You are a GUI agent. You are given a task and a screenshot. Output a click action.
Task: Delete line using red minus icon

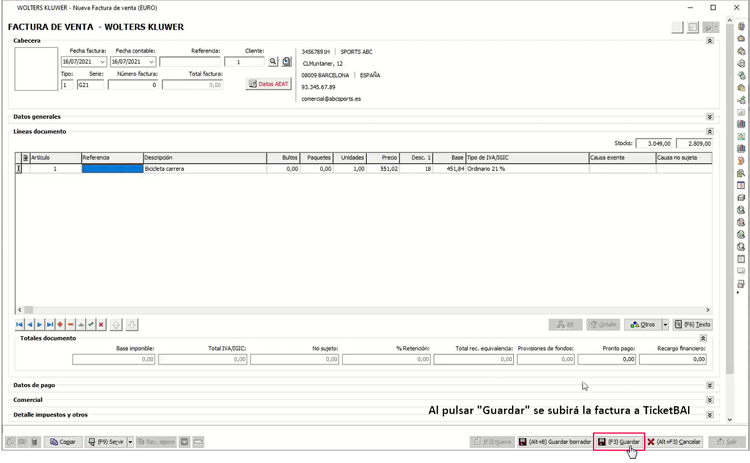[x=70, y=325]
